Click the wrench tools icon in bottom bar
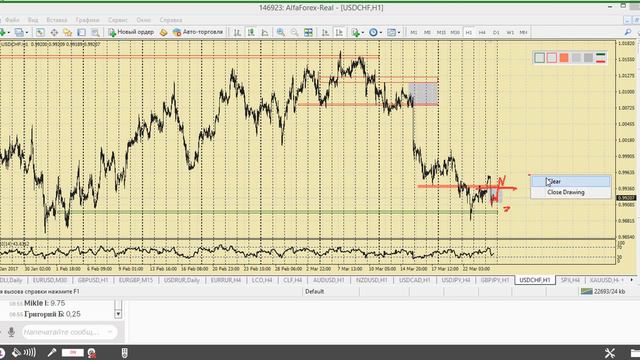Screen dimensions: 640x360 (x=610, y=353)
